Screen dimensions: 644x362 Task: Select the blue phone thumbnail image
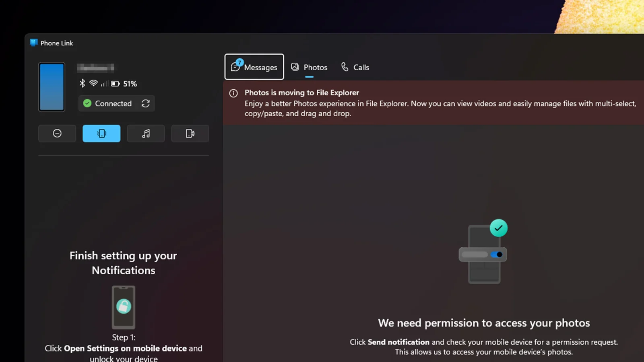click(52, 87)
